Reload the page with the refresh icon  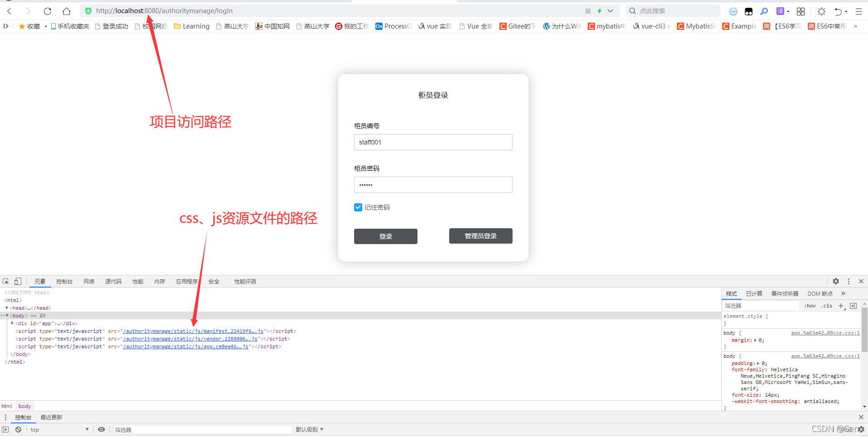tap(48, 11)
